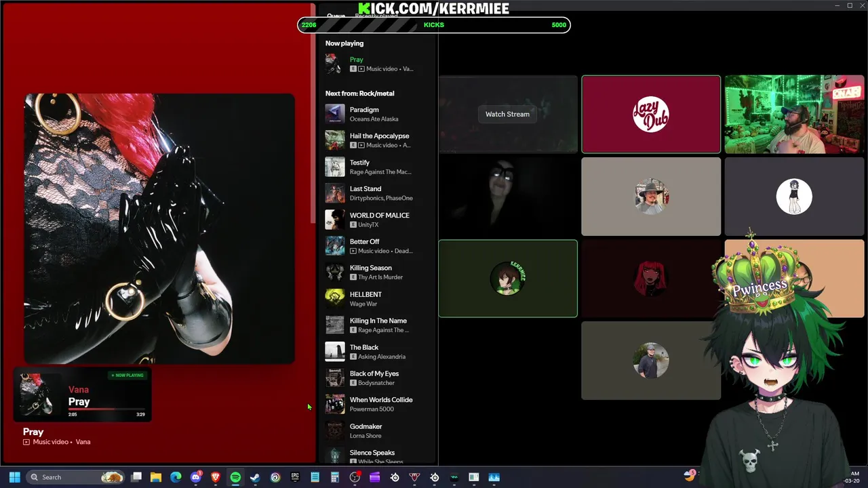Open the purple clapperboard app in taskbar
Screen dimensions: 868x488
[x=375, y=477]
